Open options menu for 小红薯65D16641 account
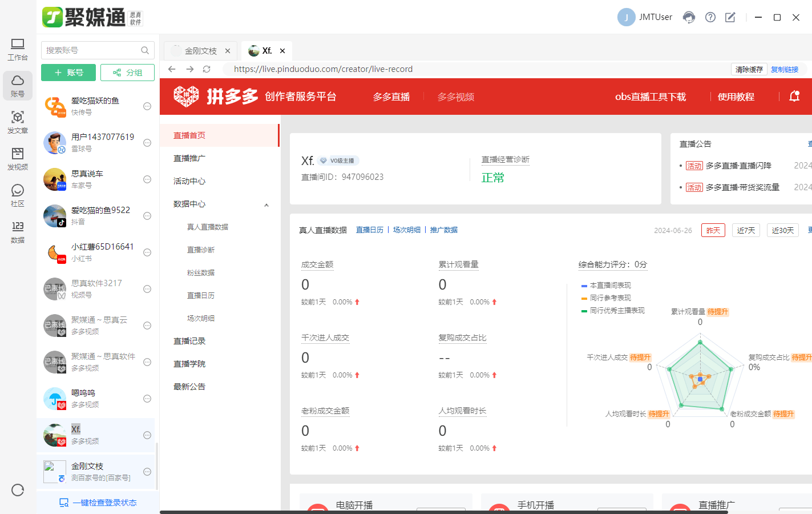The width and height of the screenshot is (812, 514). click(147, 252)
